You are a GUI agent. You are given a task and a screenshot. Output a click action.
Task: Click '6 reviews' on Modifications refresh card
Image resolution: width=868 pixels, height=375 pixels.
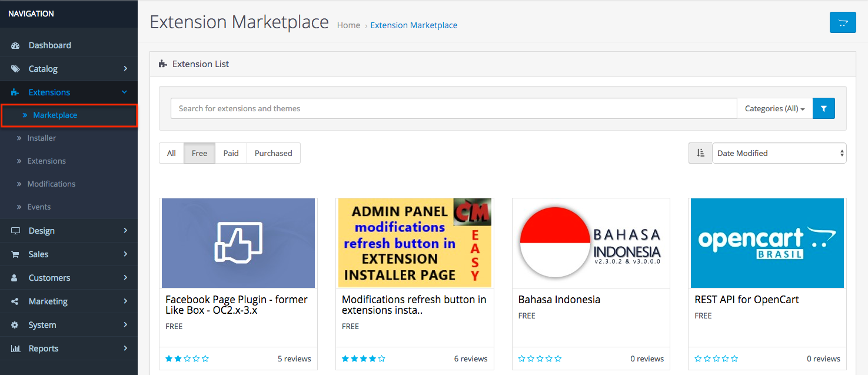point(471,359)
